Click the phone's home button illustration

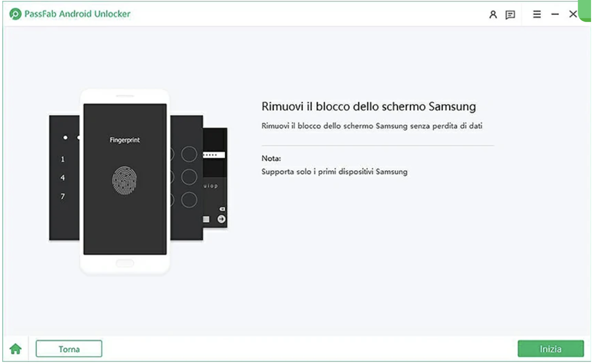125,263
